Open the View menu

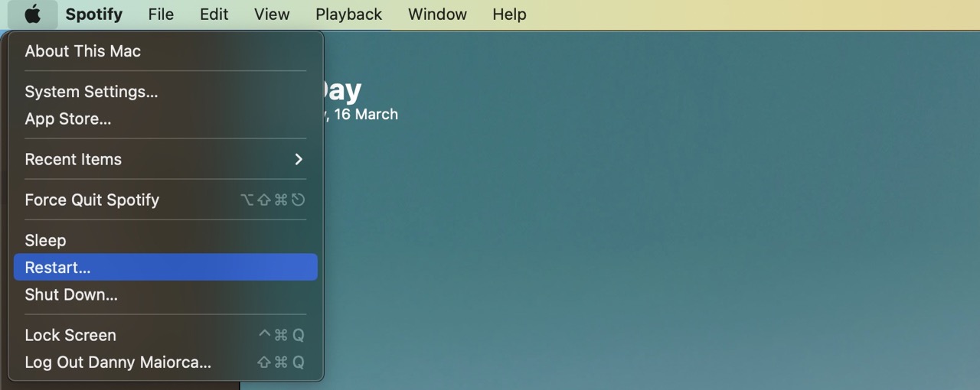[272, 15]
